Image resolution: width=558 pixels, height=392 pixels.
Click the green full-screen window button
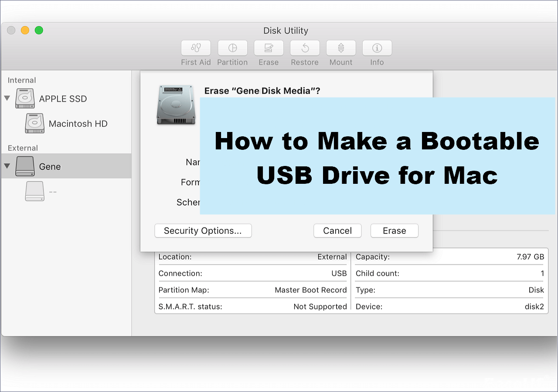coord(39,30)
